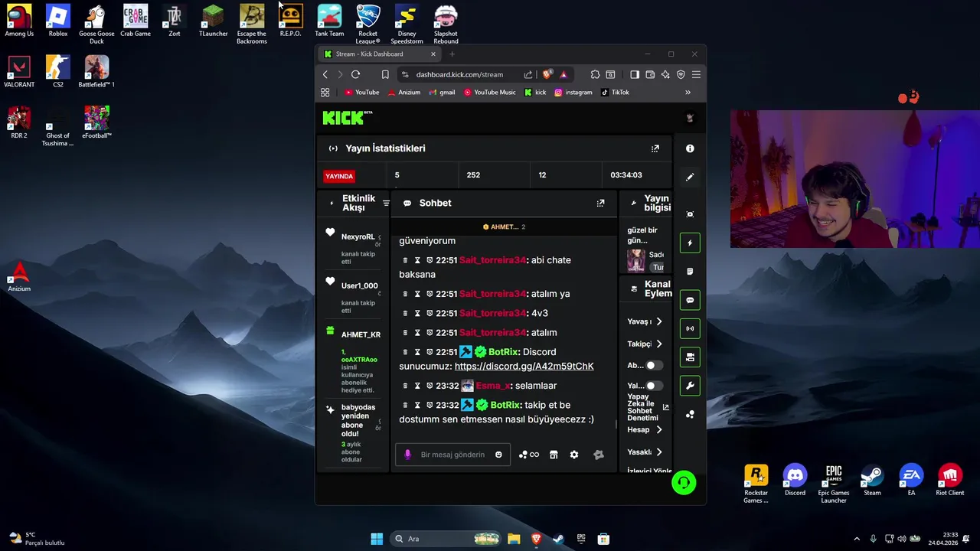Viewport: 980px width, 551px height.
Task: Open instagram bookmark
Action: pyautogui.click(x=573, y=93)
